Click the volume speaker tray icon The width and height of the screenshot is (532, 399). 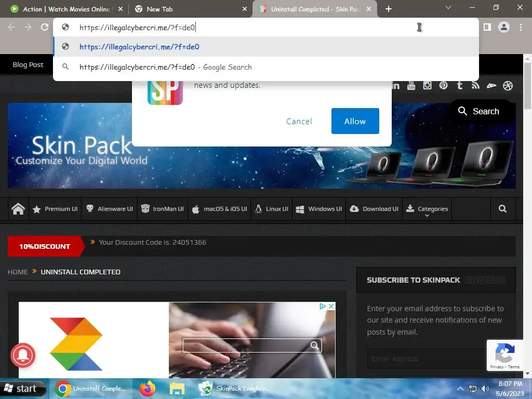[485, 389]
